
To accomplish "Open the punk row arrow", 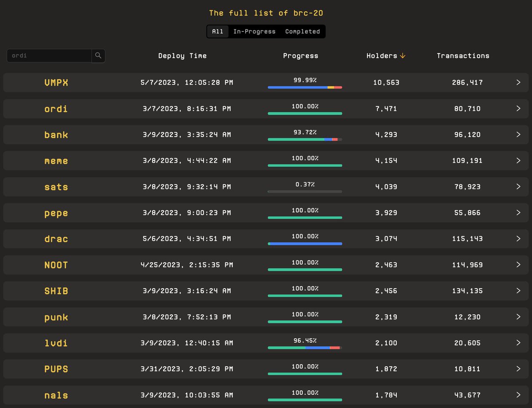I will click(518, 317).
